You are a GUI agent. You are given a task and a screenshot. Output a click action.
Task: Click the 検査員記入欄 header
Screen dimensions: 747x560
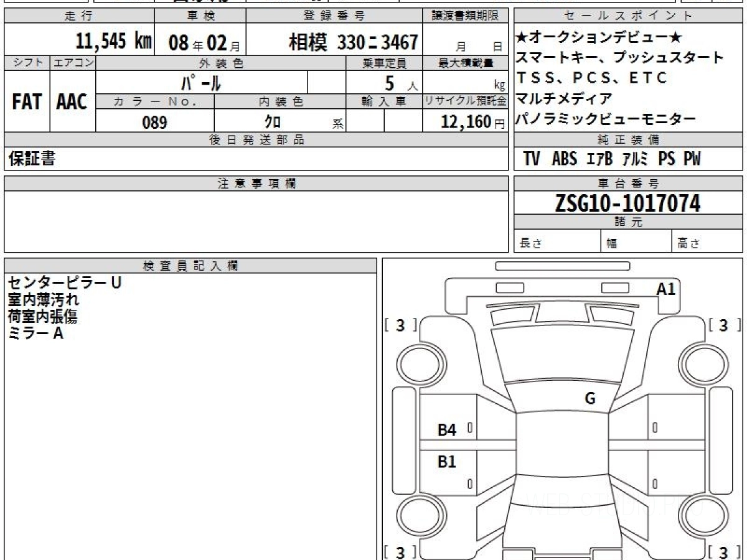pyautogui.click(x=190, y=266)
